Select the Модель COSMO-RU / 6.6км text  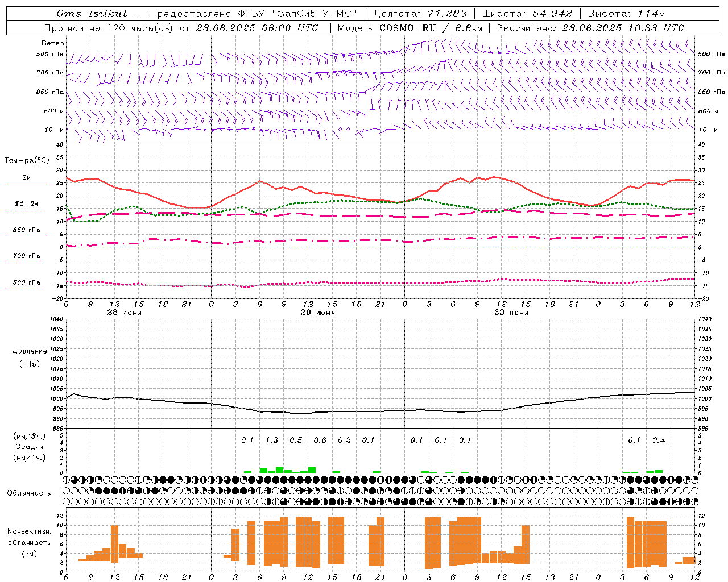410,28
